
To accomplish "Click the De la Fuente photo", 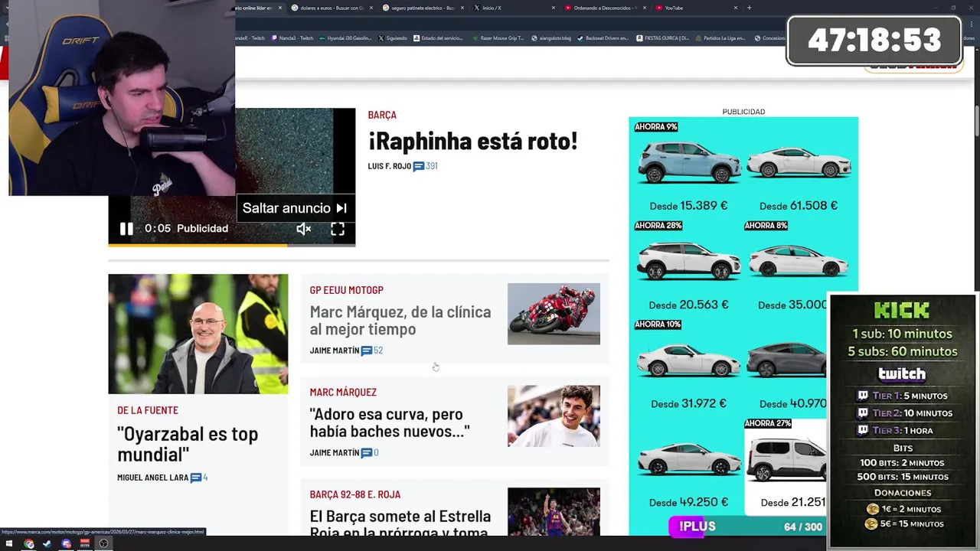I will click(x=198, y=334).
